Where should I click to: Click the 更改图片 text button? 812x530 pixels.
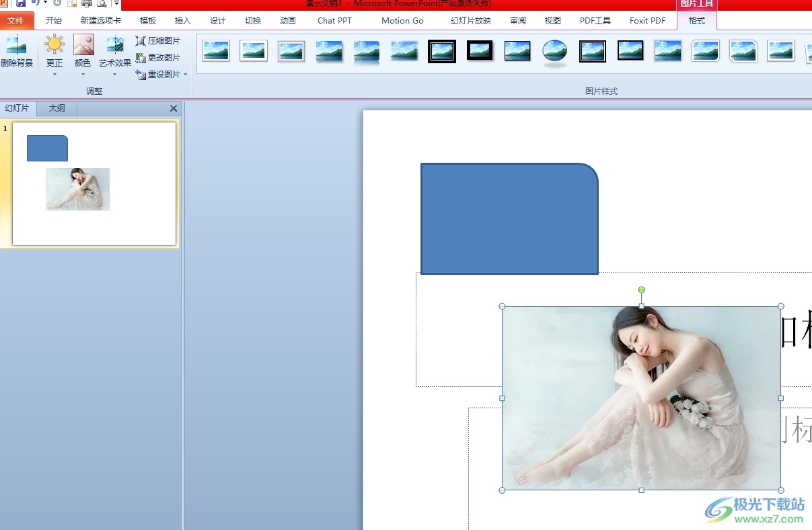pos(164,58)
